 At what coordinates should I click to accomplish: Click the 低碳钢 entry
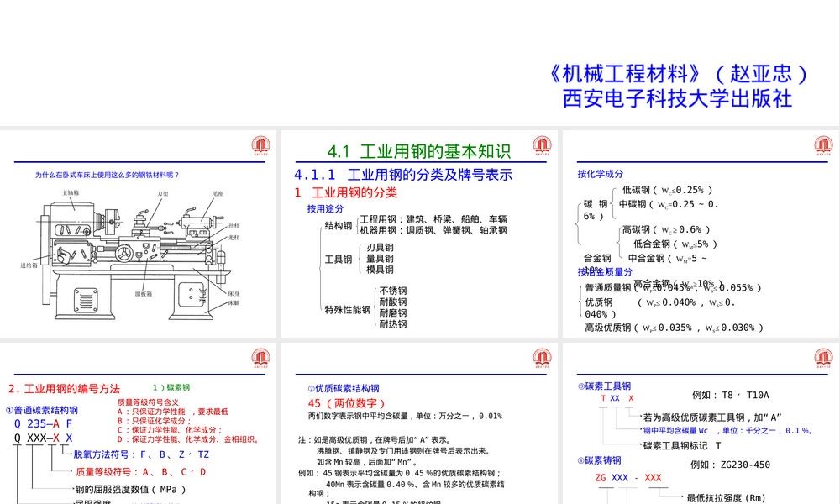pos(668,190)
